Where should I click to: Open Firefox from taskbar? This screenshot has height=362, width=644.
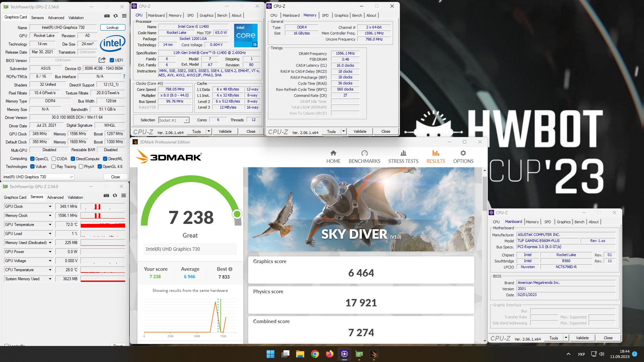point(330,354)
